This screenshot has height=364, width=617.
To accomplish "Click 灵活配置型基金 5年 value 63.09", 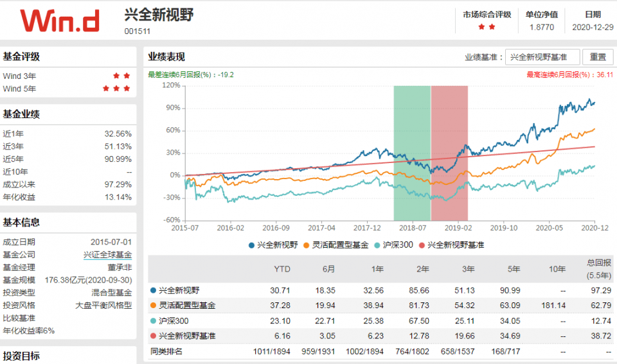I will coord(510,306).
